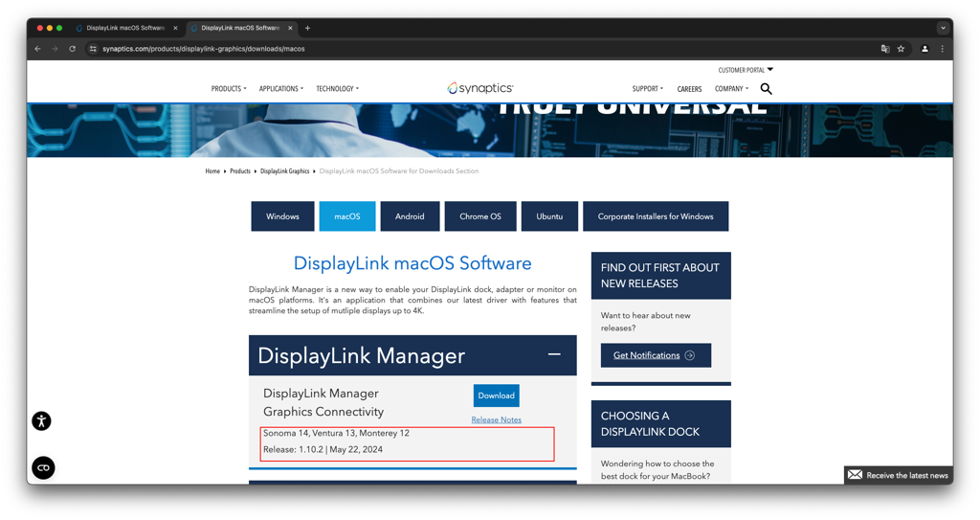Click the Get Notifications button

[656, 355]
